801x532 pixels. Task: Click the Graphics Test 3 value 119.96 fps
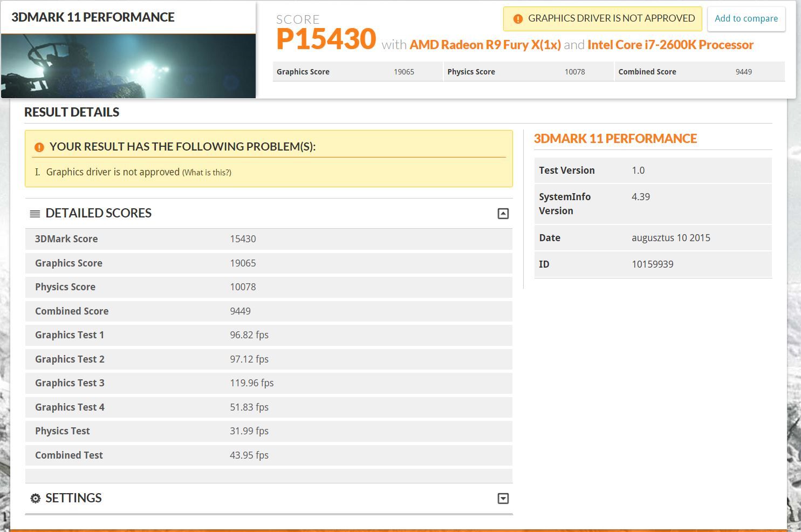(x=252, y=383)
